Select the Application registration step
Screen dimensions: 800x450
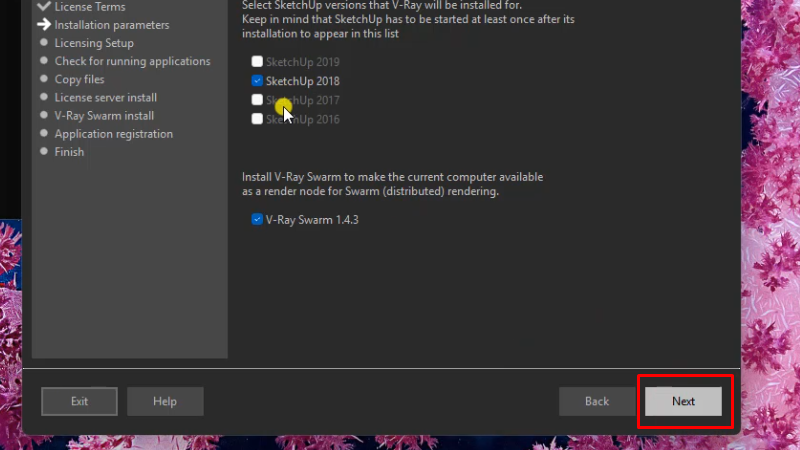pos(113,134)
